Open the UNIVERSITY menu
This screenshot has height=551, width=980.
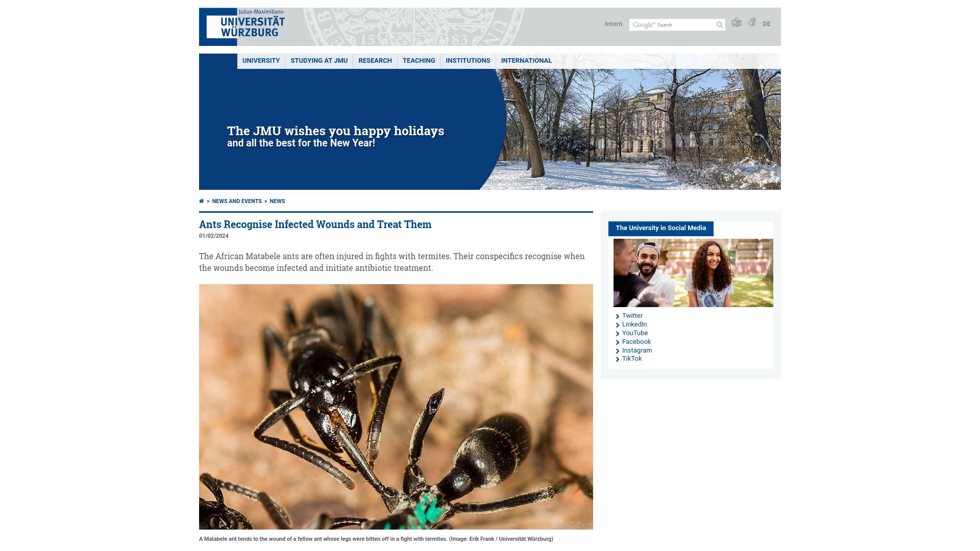click(x=261, y=61)
